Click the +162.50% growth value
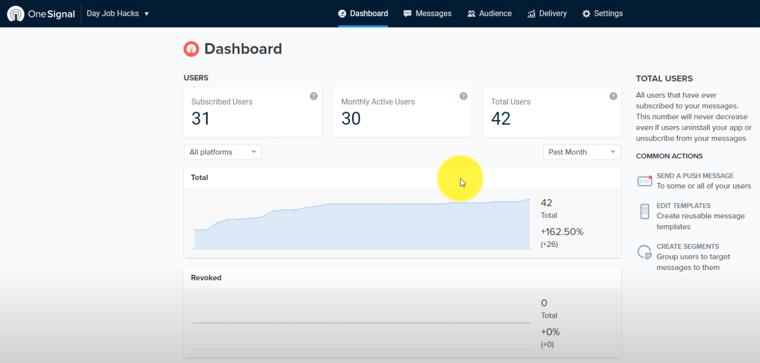Viewport: 760px width, 363px height. tap(562, 232)
